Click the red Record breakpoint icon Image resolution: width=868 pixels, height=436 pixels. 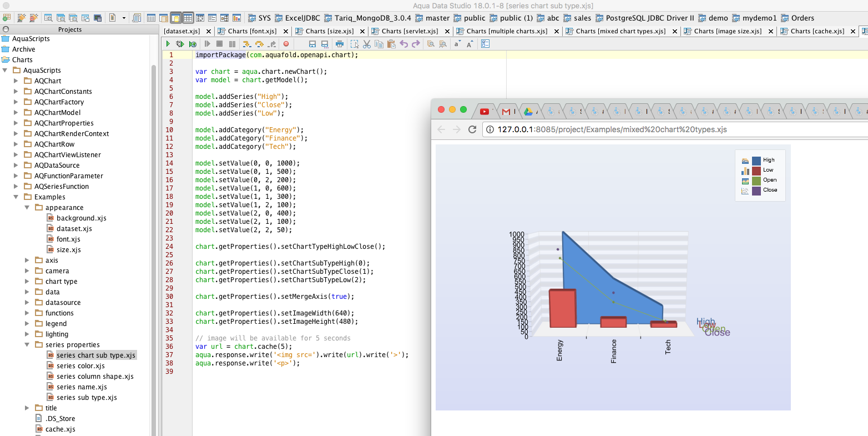pos(286,44)
